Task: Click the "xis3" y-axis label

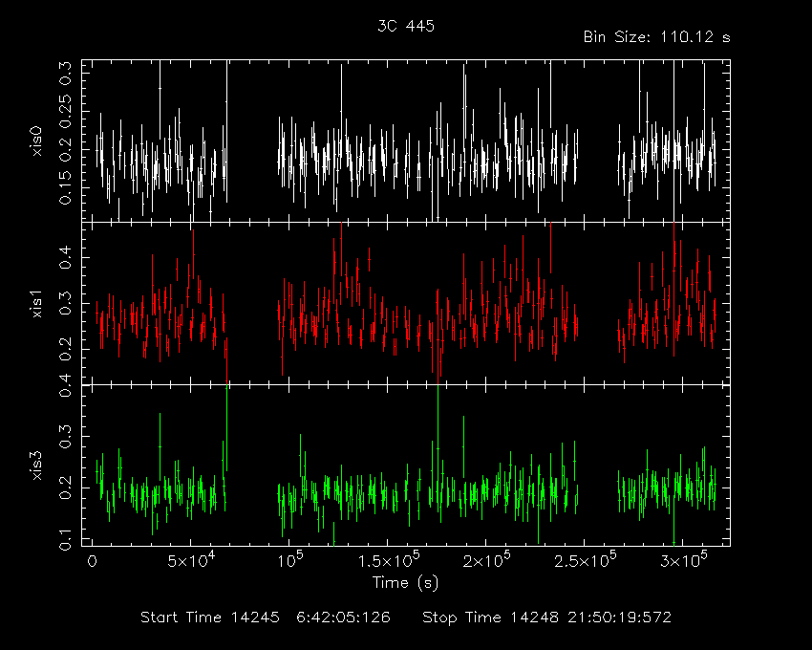Action: [x=37, y=466]
